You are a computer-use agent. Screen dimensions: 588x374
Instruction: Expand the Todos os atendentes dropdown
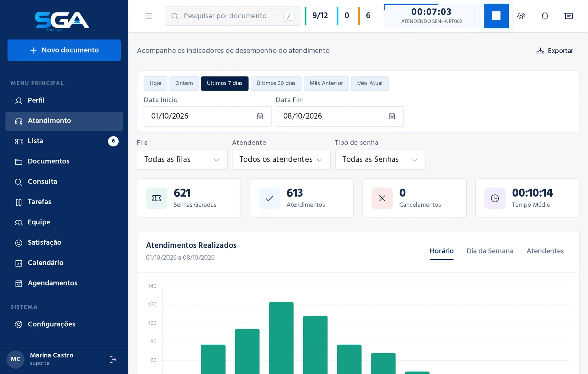281,160
